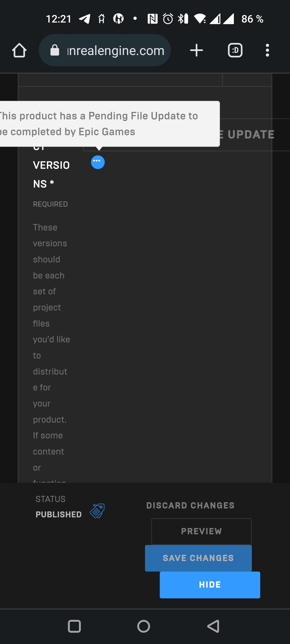Viewport: 290px width, 644px height.
Task: Click the Preview button
Action: tap(201, 531)
